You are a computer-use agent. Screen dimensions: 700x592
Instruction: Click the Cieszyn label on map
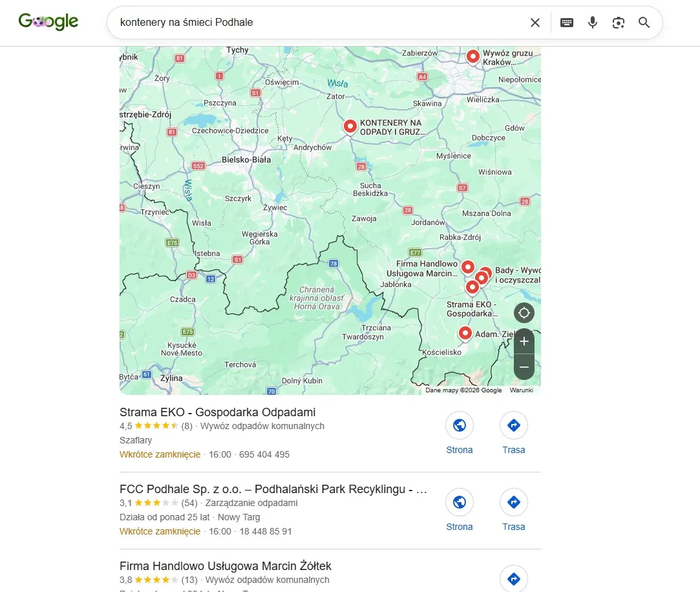(x=147, y=186)
